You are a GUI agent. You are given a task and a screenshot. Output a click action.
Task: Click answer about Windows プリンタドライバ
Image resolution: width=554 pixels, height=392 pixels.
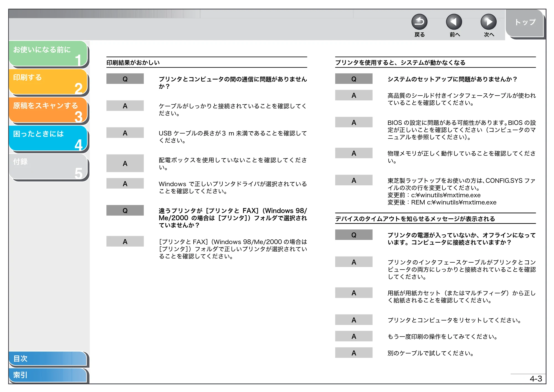233,188
